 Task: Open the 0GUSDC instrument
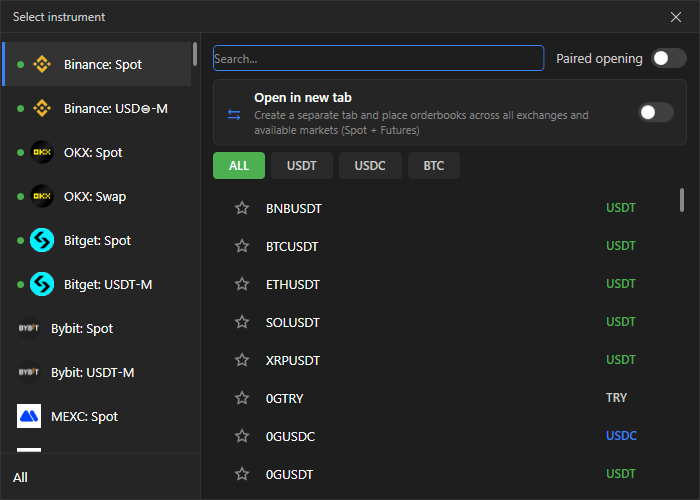pyautogui.click(x=444, y=436)
